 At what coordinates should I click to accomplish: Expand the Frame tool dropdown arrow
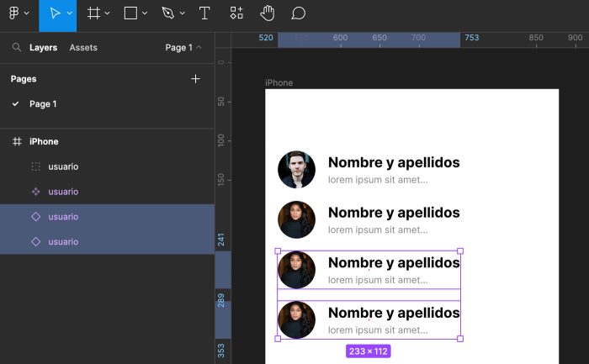pyautogui.click(x=107, y=14)
